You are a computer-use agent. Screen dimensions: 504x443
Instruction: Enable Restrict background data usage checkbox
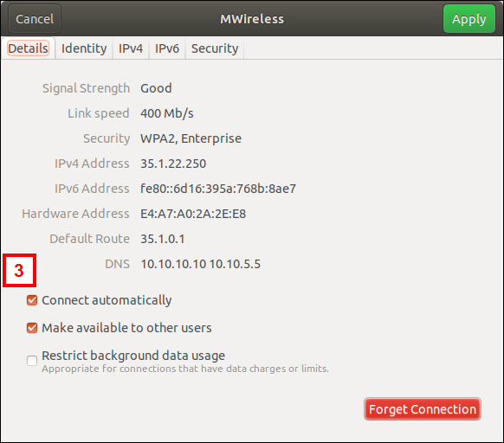click(x=32, y=361)
